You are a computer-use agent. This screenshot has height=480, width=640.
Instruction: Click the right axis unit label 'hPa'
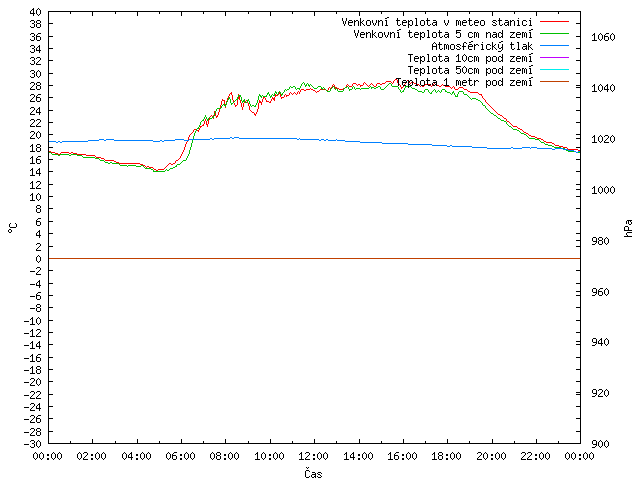pyautogui.click(x=628, y=228)
